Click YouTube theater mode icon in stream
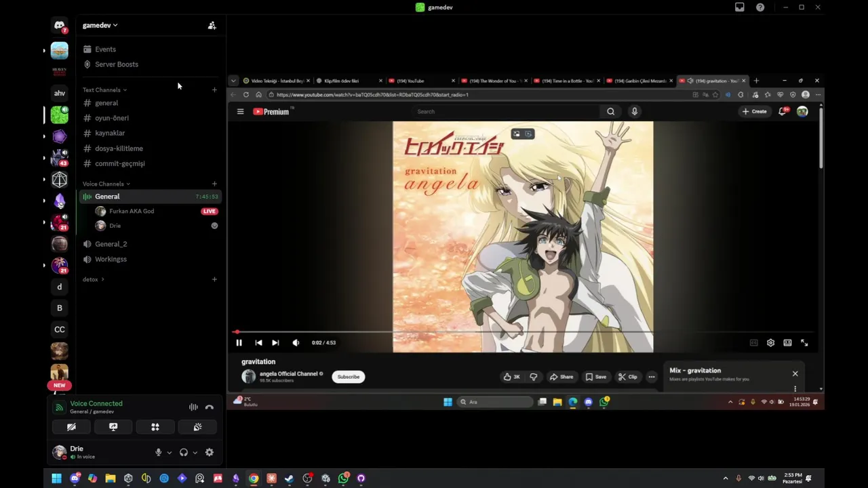The width and height of the screenshot is (868, 488). [x=787, y=343]
